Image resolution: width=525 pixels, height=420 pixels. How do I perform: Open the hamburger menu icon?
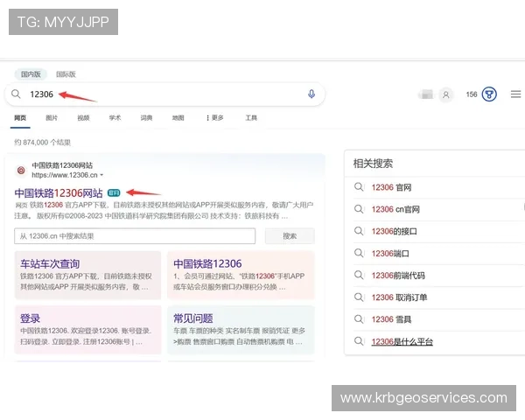(x=515, y=94)
